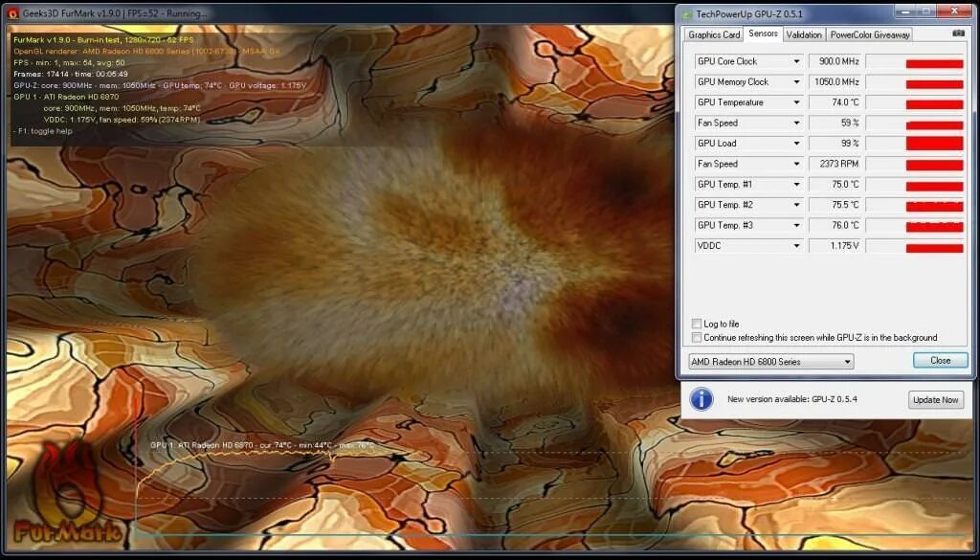Click the Update Now button
The height and width of the screenshot is (560, 980).
coord(936,400)
